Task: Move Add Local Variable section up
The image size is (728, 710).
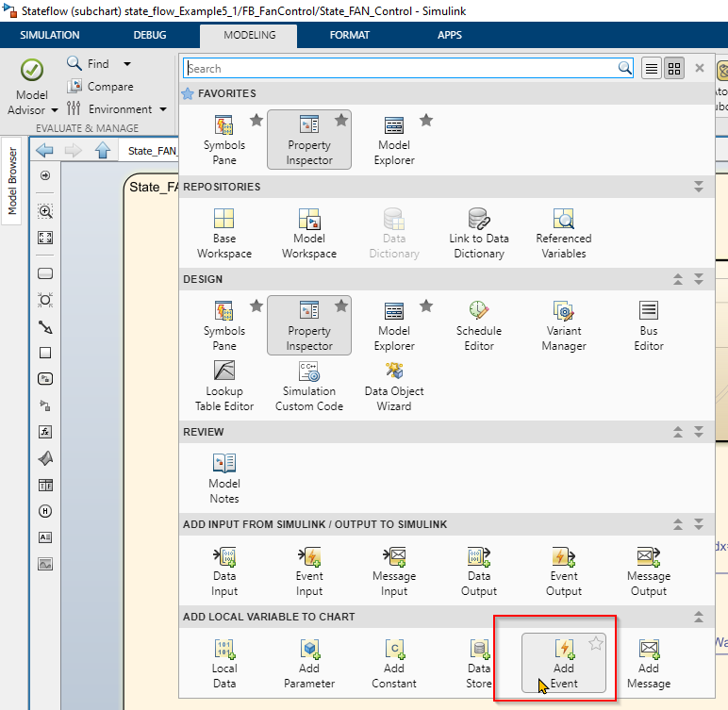Action: (699, 617)
